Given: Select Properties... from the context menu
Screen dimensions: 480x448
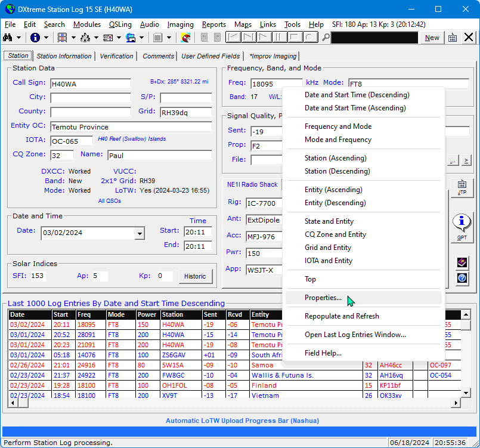Looking at the screenshot, I should [x=323, y=298].
